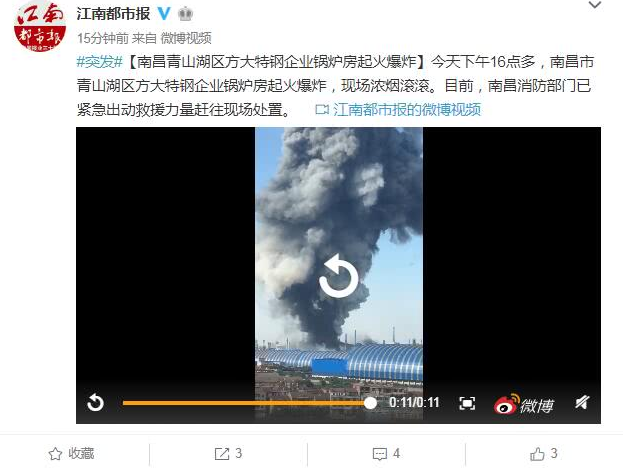Open the #突发# hashtag topic
Image resolution: width=630 pixels, height=475 pixels.
tap(99, 62)
